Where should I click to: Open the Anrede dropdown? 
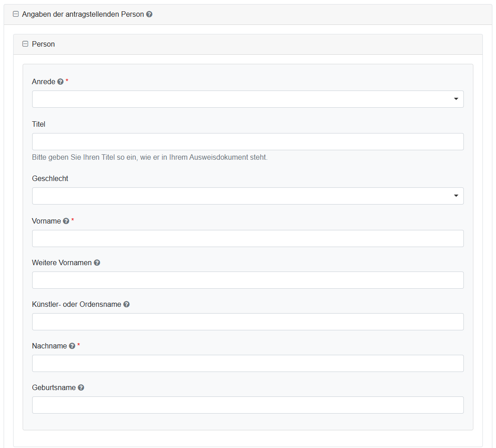point(248,99)
